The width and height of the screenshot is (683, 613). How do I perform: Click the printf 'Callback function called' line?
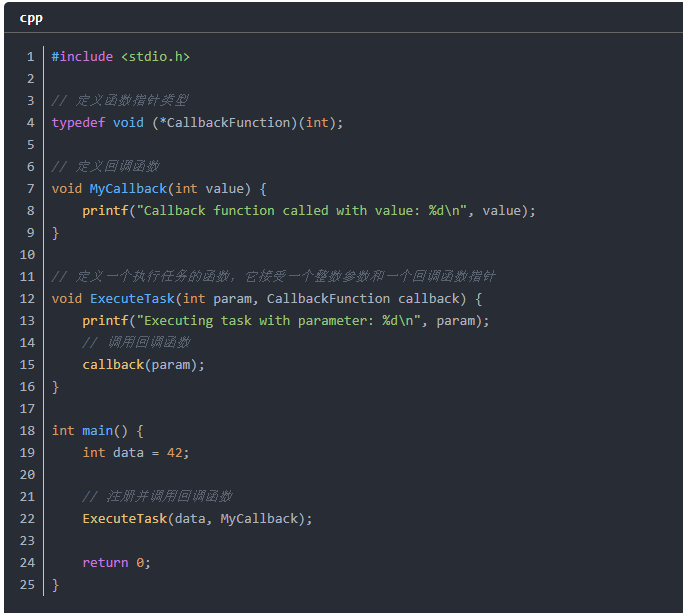pyautogui.click(x=309, y=211)
